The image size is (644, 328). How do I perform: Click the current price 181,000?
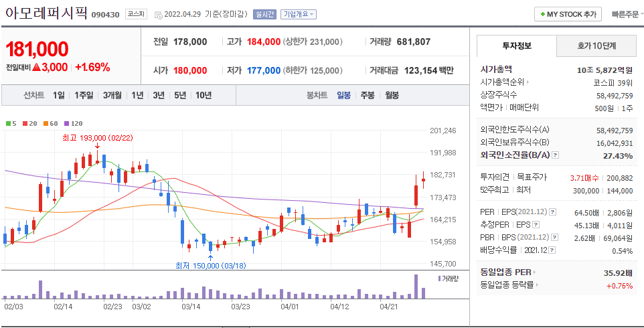pos(37,49)
